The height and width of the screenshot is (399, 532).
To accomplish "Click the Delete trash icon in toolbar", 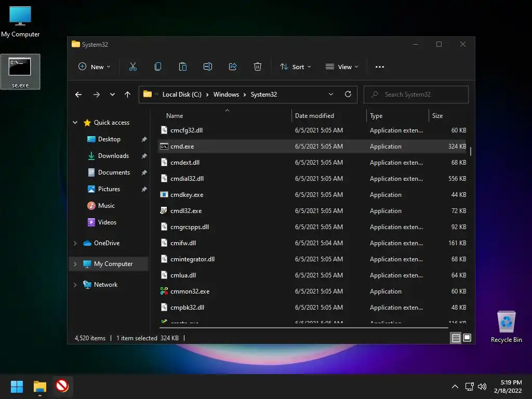I will [x=258, y=67].
